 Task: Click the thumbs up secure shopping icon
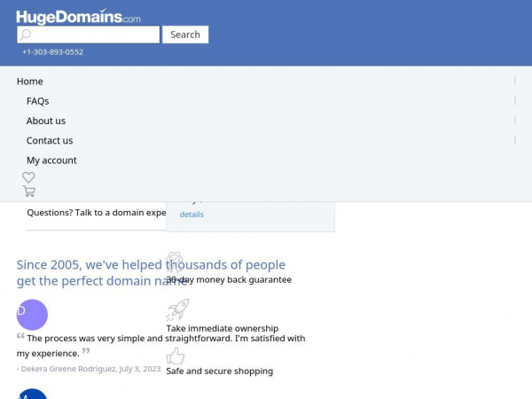175,356
